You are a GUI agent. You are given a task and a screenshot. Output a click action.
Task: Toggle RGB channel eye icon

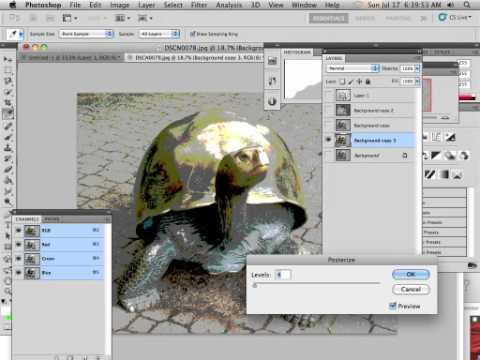pyautogui.click(x=18, y=230)
